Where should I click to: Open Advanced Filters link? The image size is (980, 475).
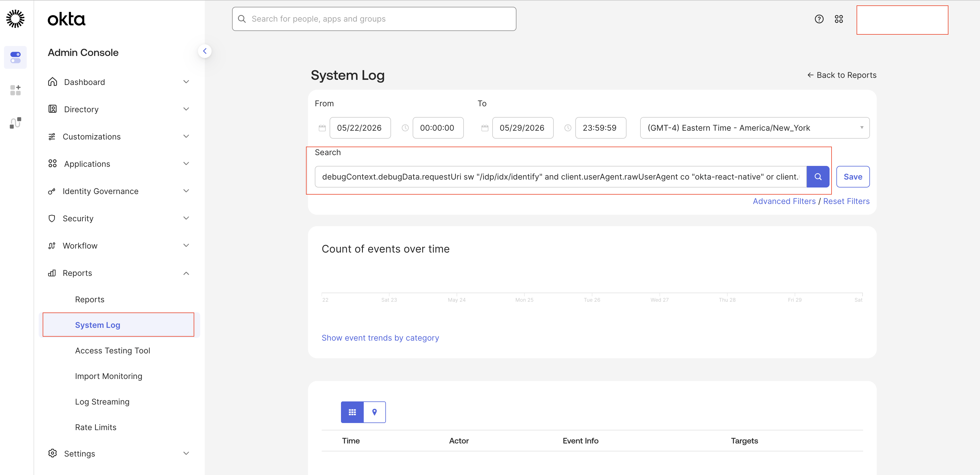(x=784, y=201)
